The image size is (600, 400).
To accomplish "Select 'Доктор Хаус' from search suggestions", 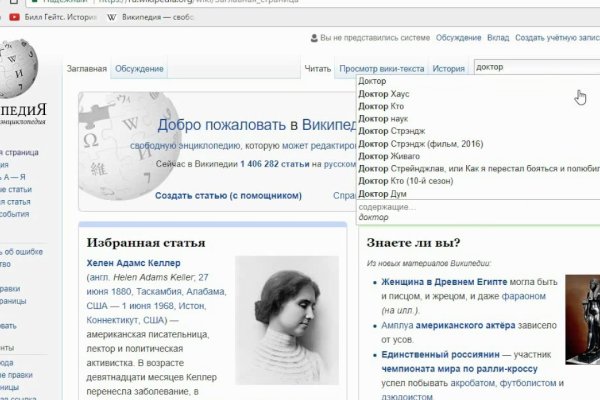I will (x=384, y=94).
